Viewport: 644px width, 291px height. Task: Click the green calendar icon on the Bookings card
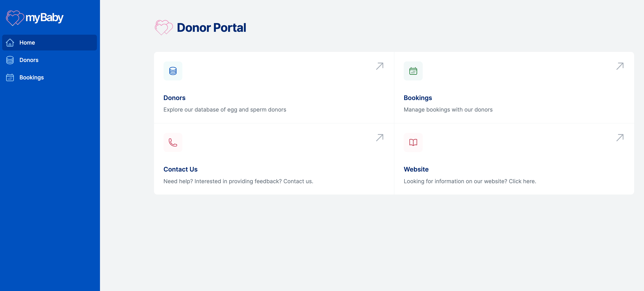coord(413,71)
